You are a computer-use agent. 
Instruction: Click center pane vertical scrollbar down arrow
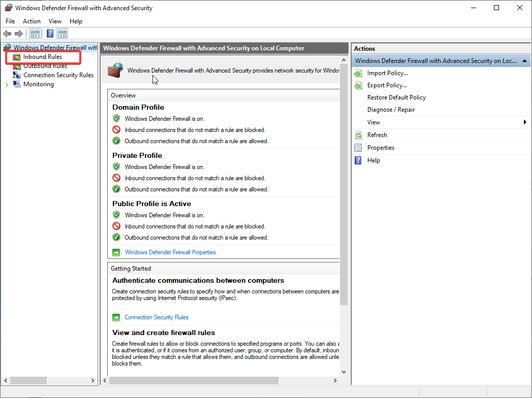click(x=343, y=372)
